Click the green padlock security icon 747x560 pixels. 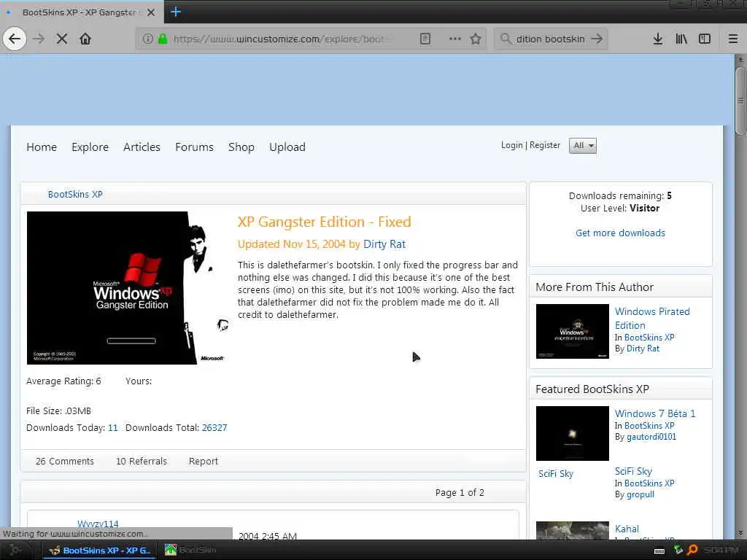coord(163,39)
